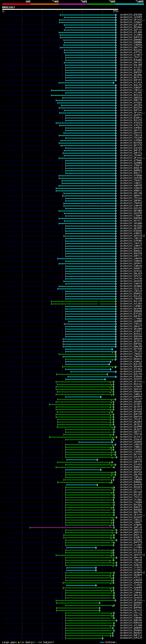Select hit label UniRef100_B9IN40
The height and width of the screenshot is (644, 146).
(131, 27)
